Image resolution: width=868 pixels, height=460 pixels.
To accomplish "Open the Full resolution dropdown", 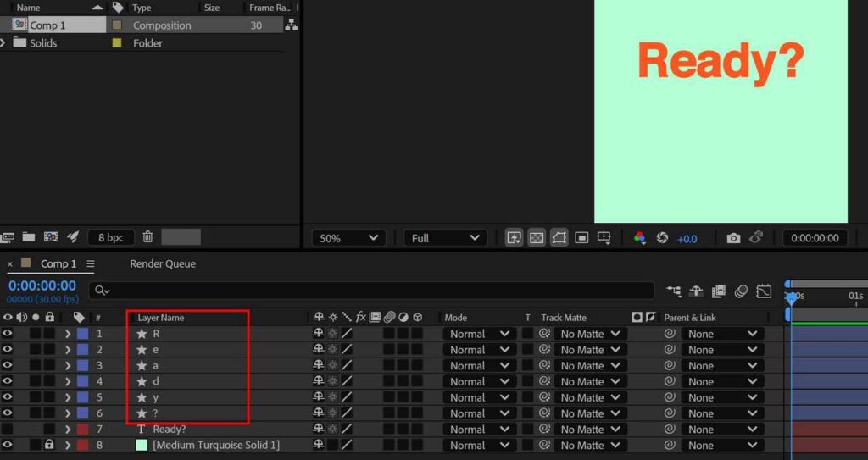I will pos(444,238).
